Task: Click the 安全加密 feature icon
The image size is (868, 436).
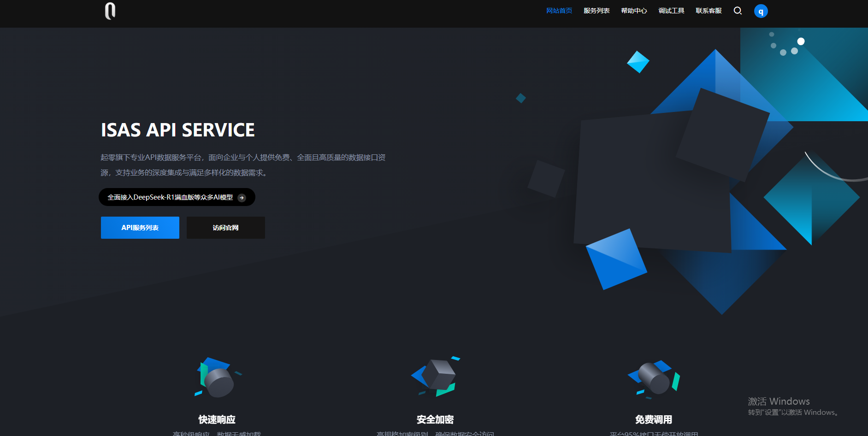Action: 435,376
